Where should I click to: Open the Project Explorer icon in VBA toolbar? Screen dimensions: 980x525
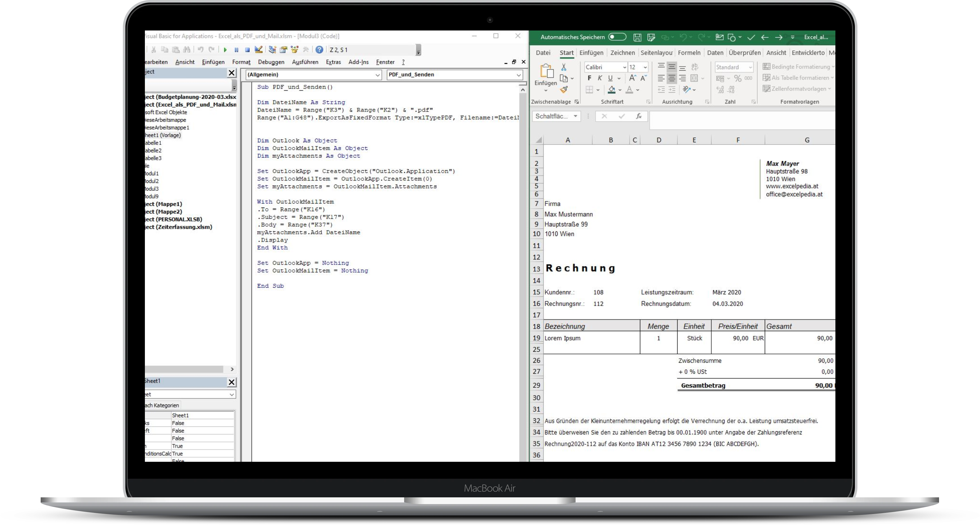(272, 49)
